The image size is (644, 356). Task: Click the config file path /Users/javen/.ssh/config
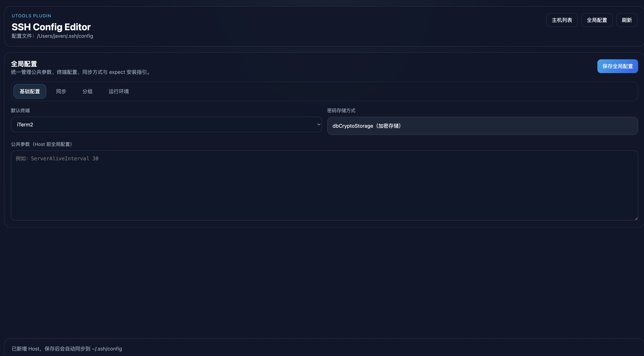(x=65, y=36)
